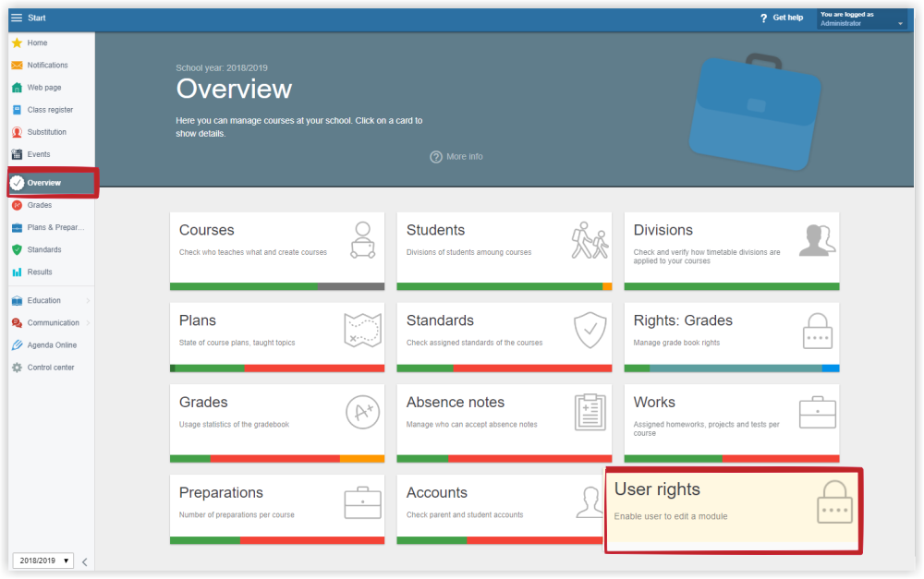Screen dimensions: 924x579
Task: Select Class register in the sidebar
Action: [50, 110]
